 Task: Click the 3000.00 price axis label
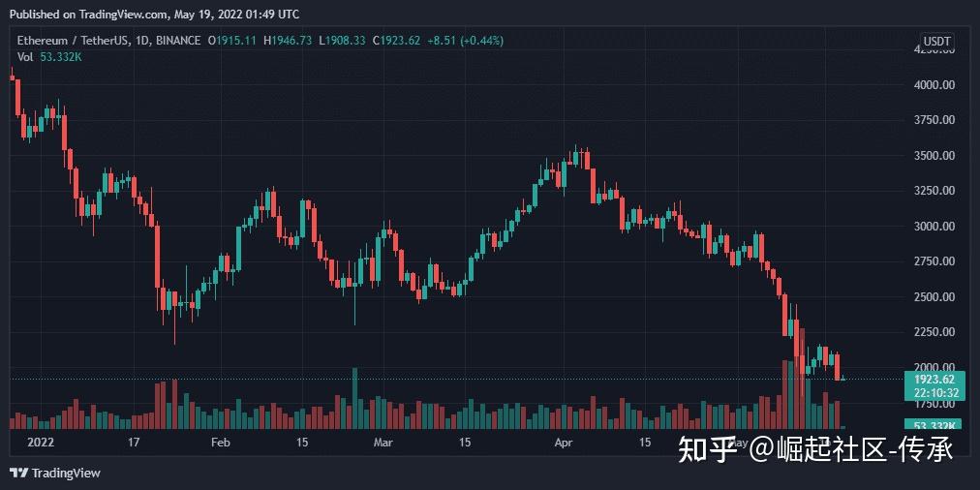(934, 227)
